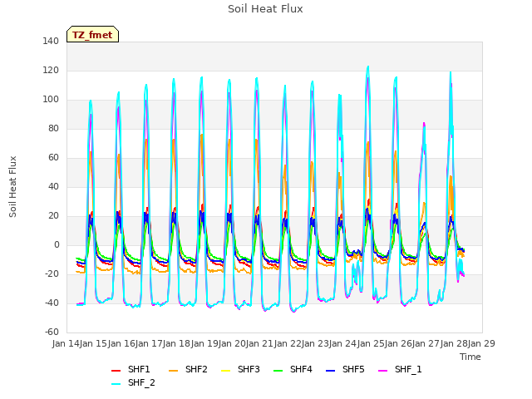The image size is (532, 399).
Task: Click the Soil Heat Flux chart title
Action: click(265, 9)
